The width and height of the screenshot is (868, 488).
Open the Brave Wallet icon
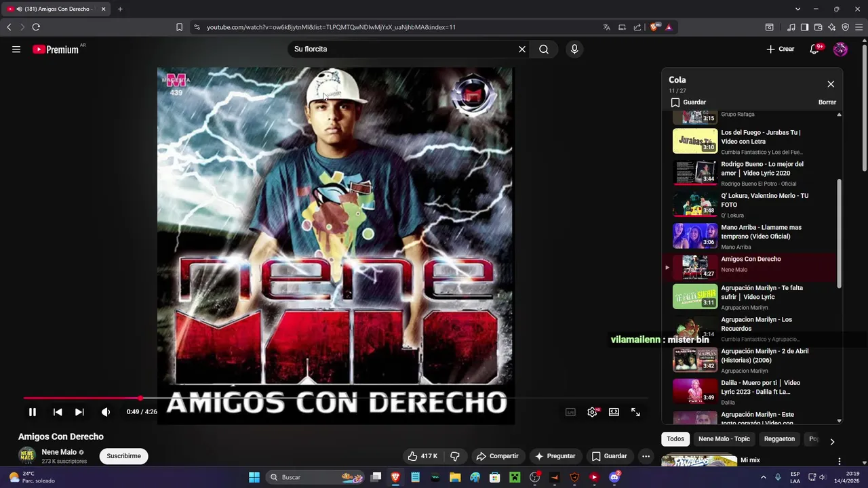(818, 27)
